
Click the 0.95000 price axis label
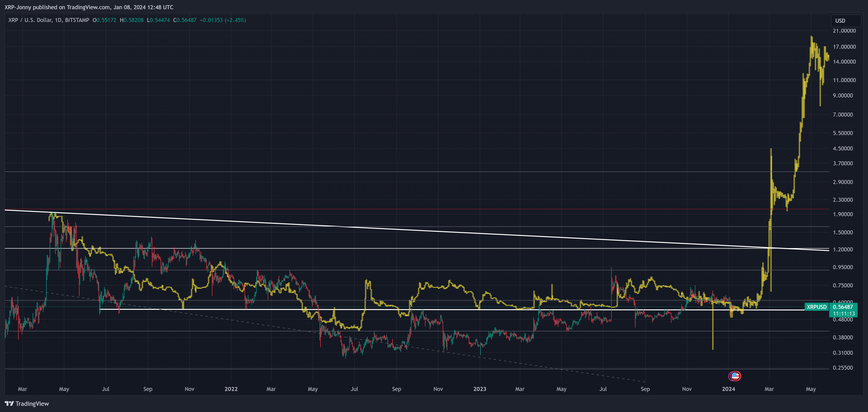843,267
